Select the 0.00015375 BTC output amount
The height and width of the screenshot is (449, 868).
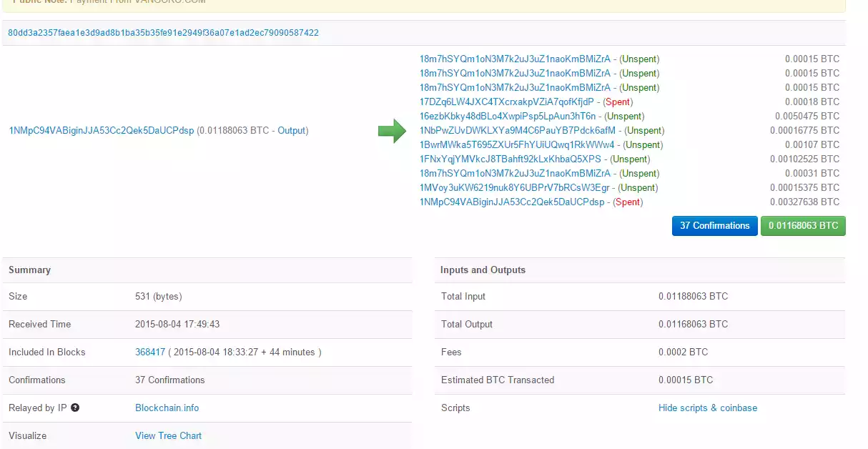pyautogui.click(x=804, y=188)
